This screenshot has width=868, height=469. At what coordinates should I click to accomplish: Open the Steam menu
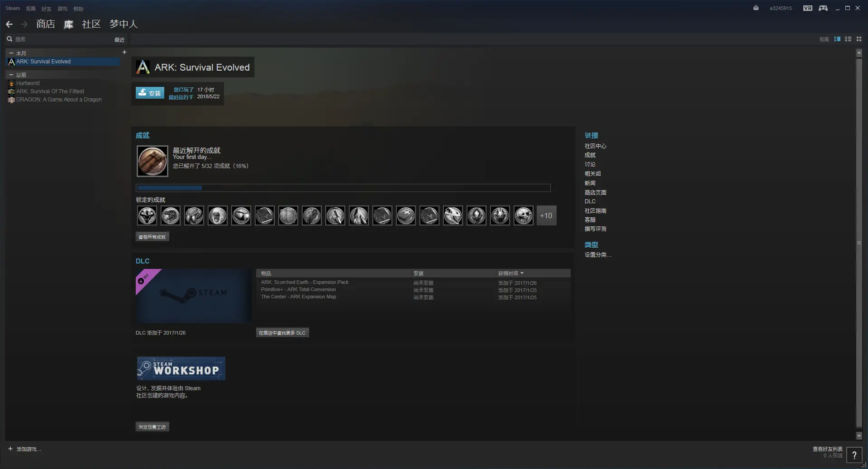tap(13, 8)
